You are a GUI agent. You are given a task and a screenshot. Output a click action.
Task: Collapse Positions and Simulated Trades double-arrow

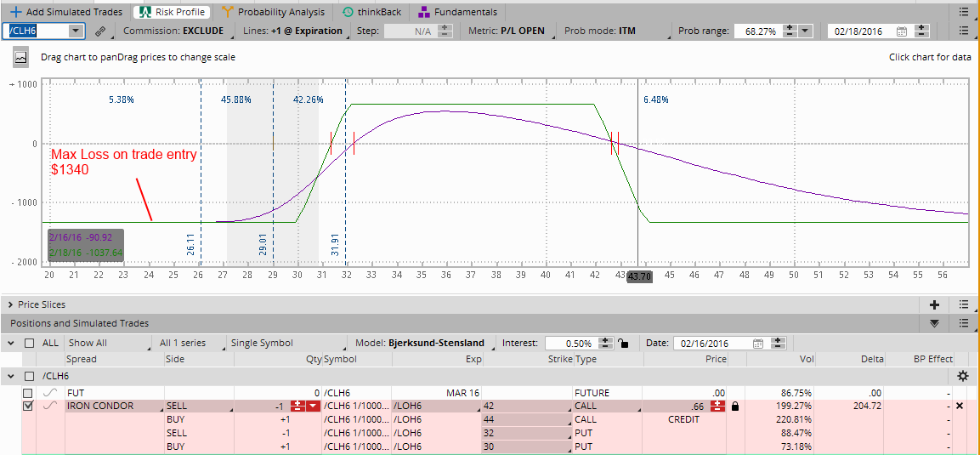pyautogui.click(x=935, y=323)
